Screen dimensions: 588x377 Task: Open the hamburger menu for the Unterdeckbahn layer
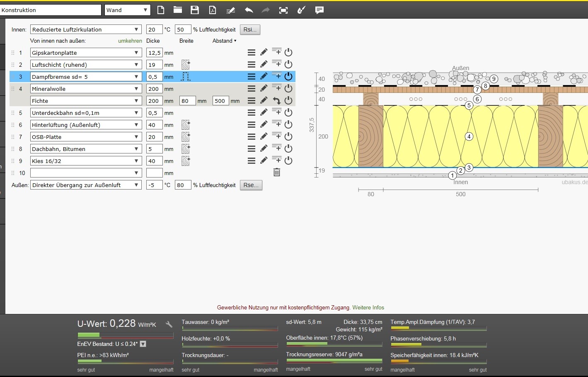pos(251,113)
